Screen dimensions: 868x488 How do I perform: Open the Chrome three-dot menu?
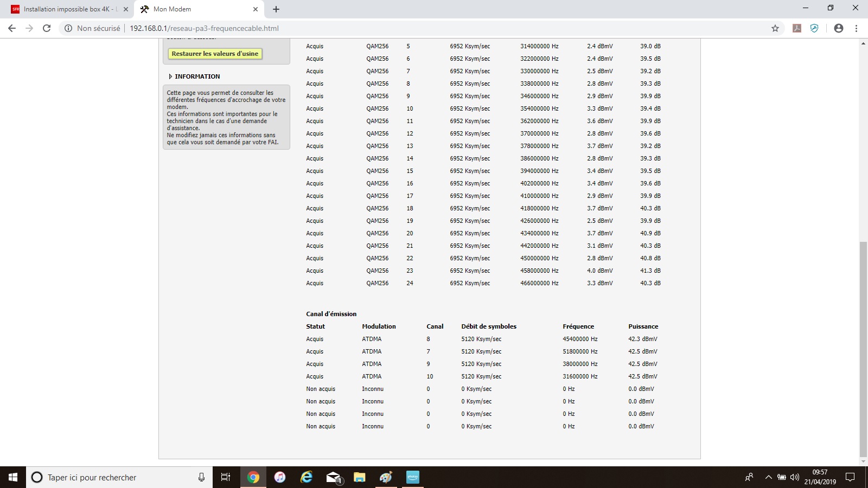point(857,28)
